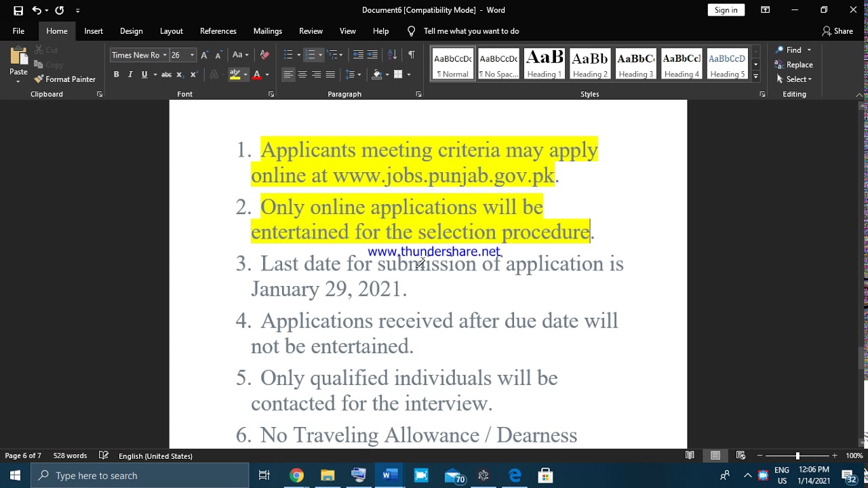The image size is (868, 488).
Task: Center the paragraph text
Action: point(302,75)
